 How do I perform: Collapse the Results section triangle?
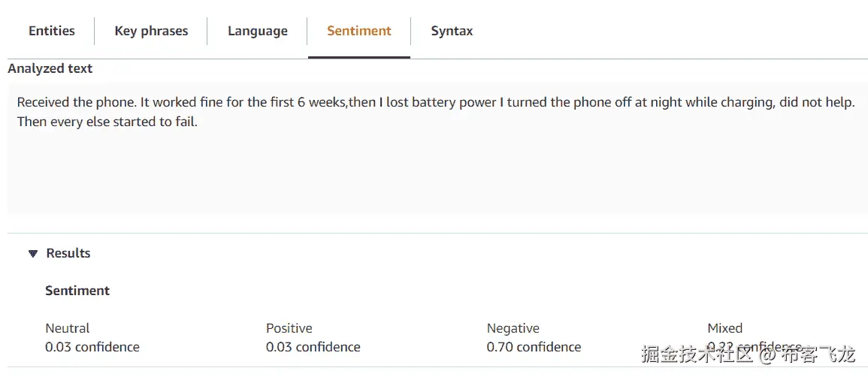click(x=33, y=254)
